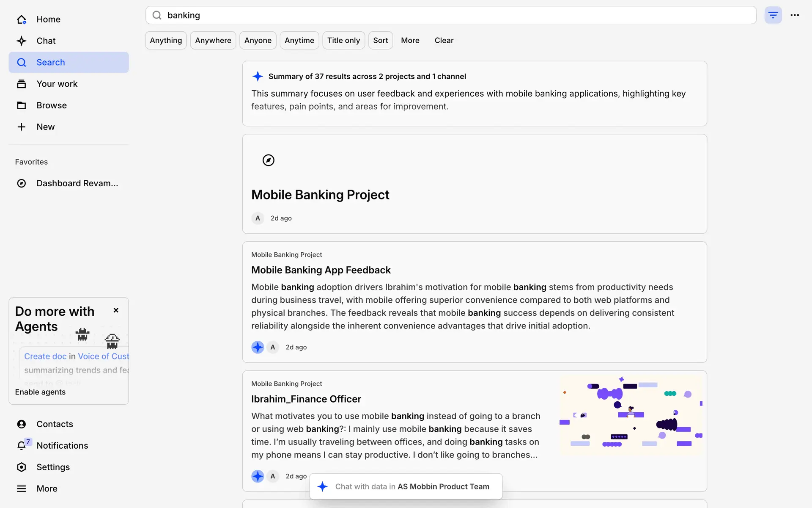Click the Settings hexagon icon
812x508 pixels.
coord(22,467)
